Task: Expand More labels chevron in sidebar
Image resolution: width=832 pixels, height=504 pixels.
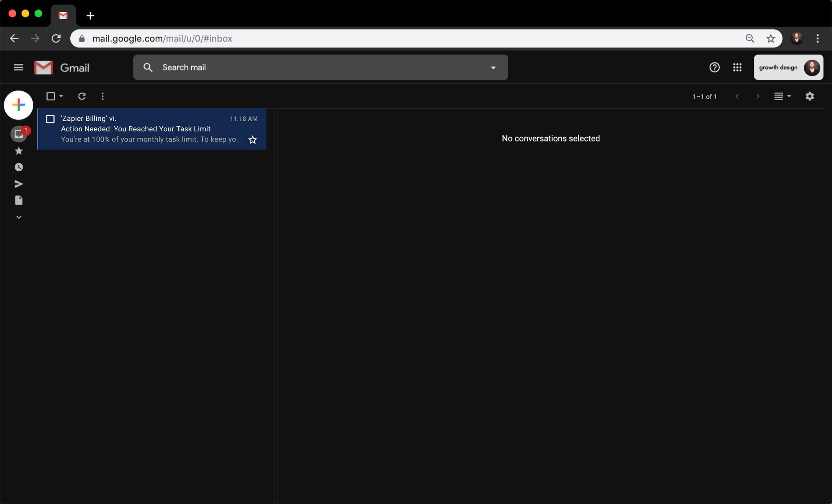Action: [18, 217]
